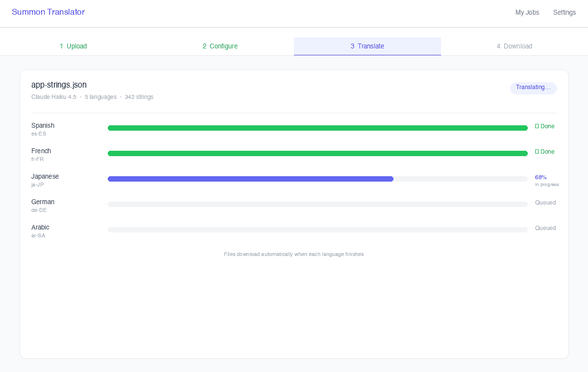Go to the Download step
The height and width of the screenshot is (372, 588).
point(514,46)
